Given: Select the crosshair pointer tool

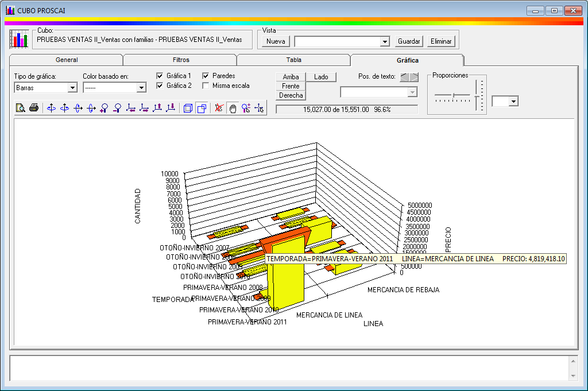Looking at the screenshot, I should (259, 109).
